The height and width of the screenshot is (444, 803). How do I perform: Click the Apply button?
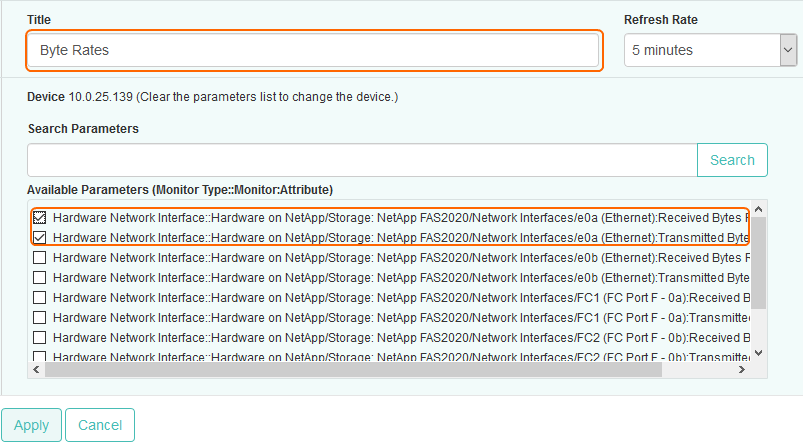click(31, 425)
